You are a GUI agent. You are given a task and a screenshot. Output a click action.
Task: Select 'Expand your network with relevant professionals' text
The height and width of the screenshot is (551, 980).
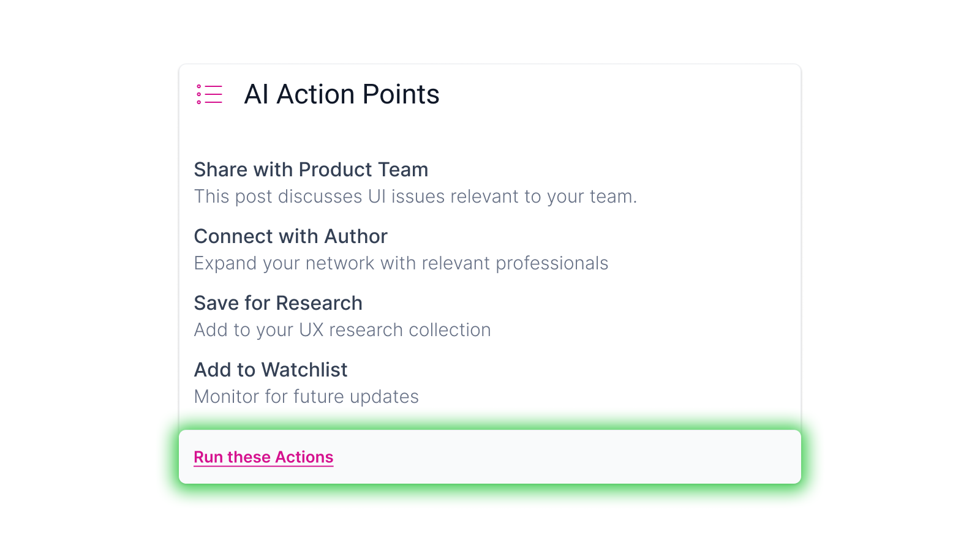point(401,263)
